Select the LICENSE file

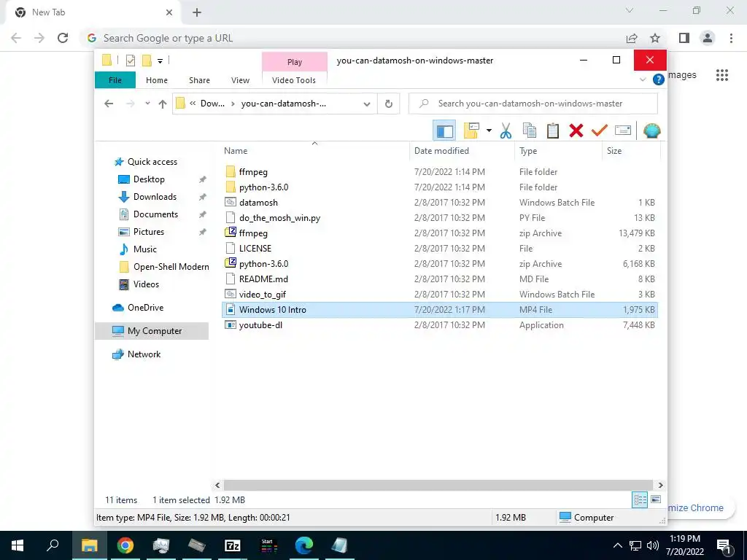click(440, 248)
